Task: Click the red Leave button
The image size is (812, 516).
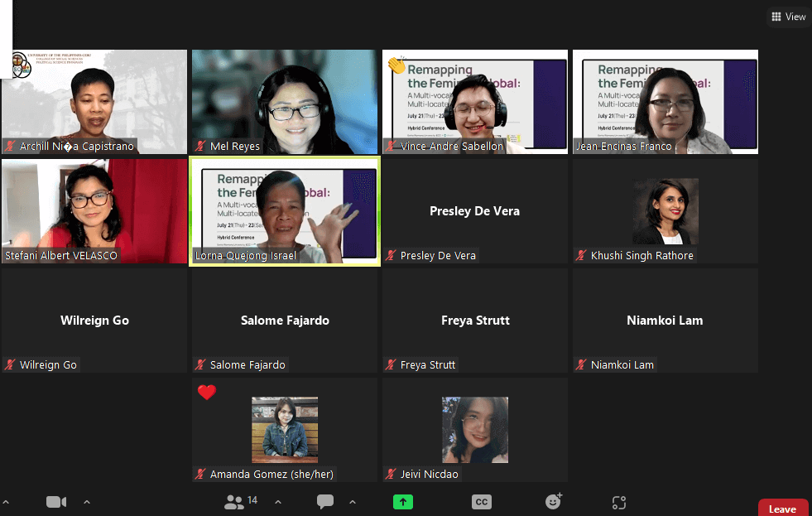Action: (x=782, y=509)
